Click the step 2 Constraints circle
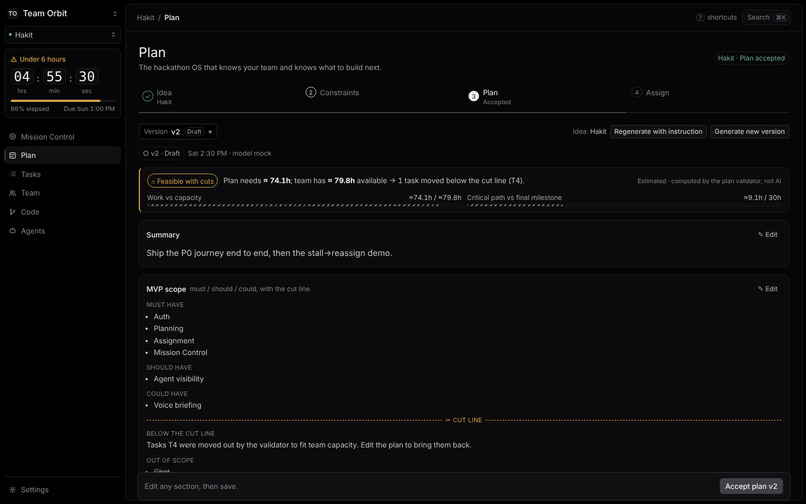The height and width of the screenshot is (504, 806). click(x=310, y=93)
